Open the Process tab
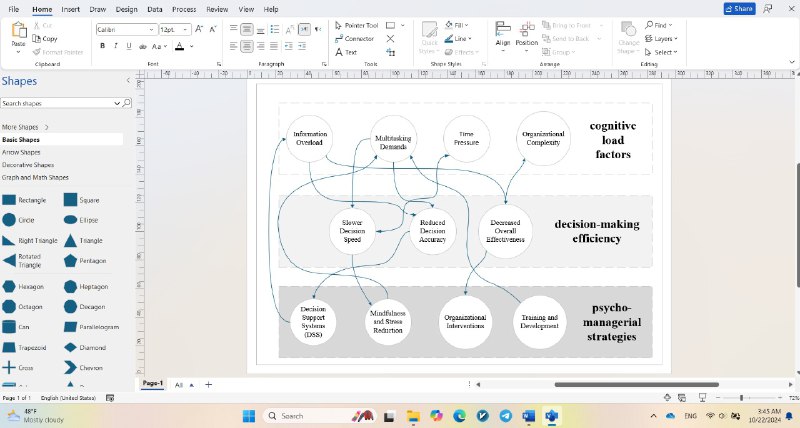The height and width of the screenshot is (428, 800). coord(184,9)
